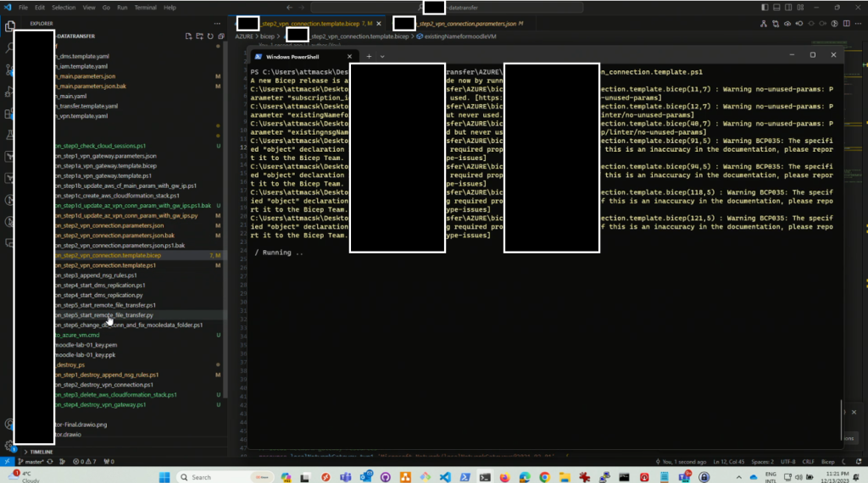Image resolution: width=868 pixels, height=483 pixels.
Task: Collapse all folders in Explorer
Action: 220,36
